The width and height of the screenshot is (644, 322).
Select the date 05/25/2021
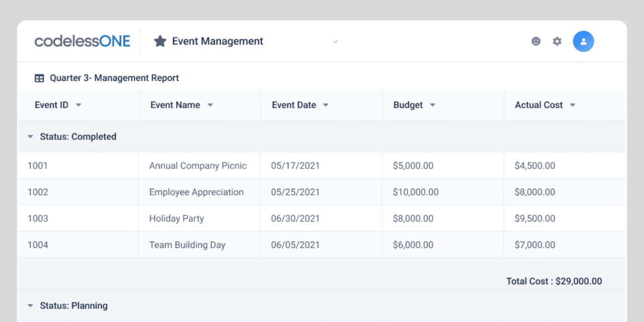point(295,192)
